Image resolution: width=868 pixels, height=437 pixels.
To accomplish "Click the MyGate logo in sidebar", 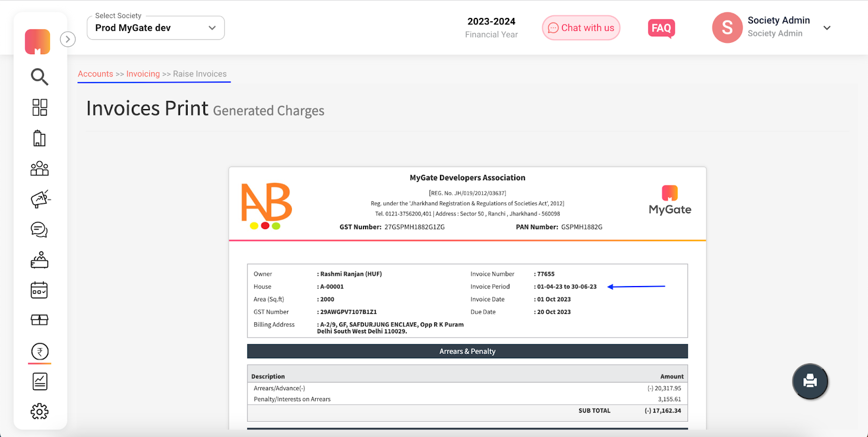I will [37, 42].
